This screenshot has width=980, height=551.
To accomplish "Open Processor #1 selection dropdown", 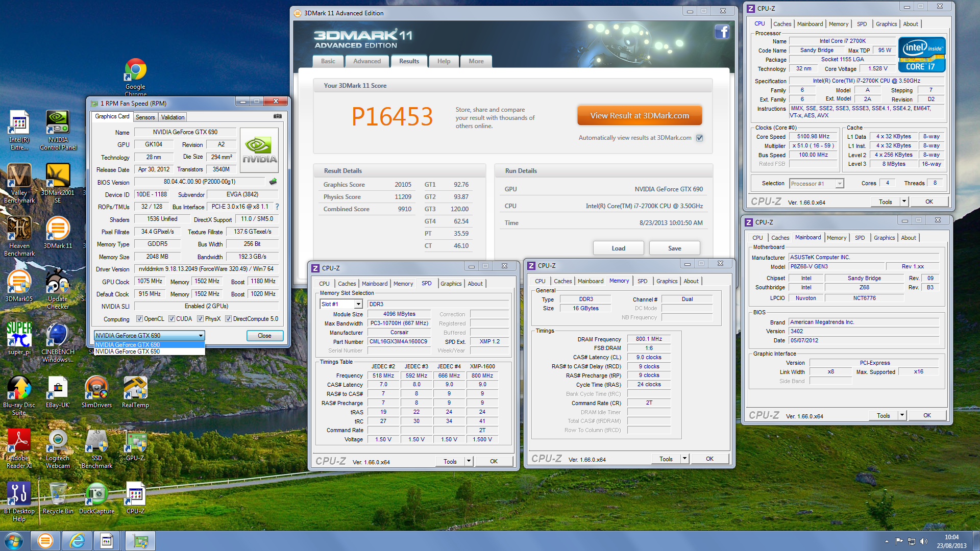I will [816, 184].
